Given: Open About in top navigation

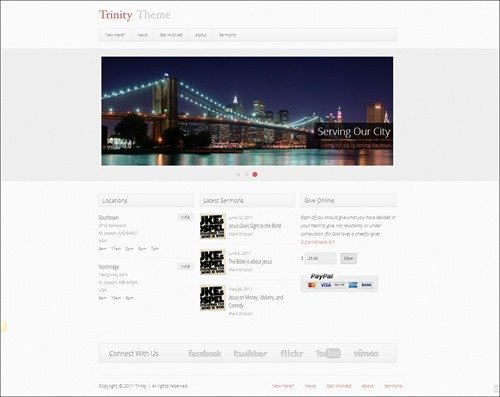Looking at the screenshot, I should click(201, 35).
